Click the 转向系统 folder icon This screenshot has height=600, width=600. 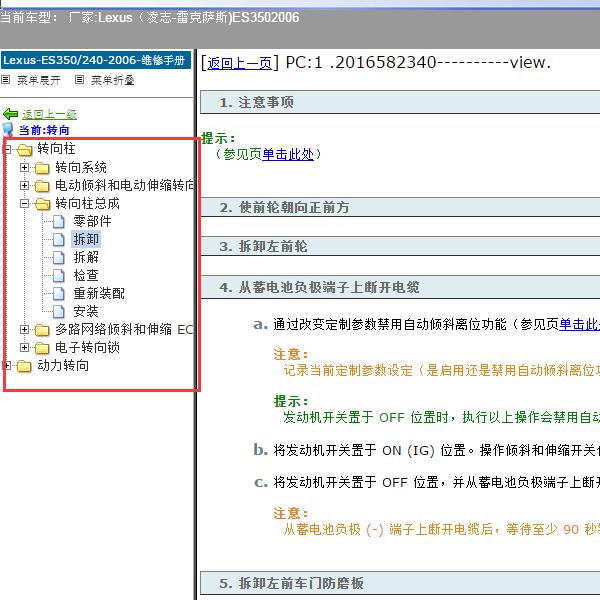[42, 168]
